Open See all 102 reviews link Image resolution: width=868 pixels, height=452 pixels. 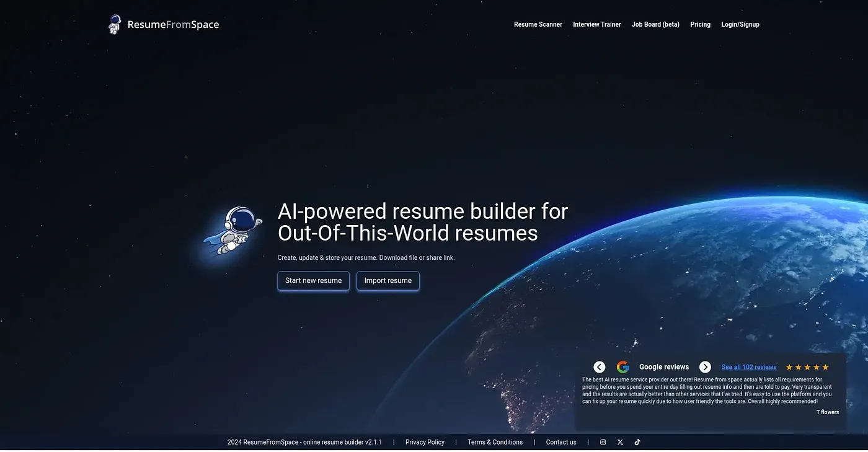(749, 367)
